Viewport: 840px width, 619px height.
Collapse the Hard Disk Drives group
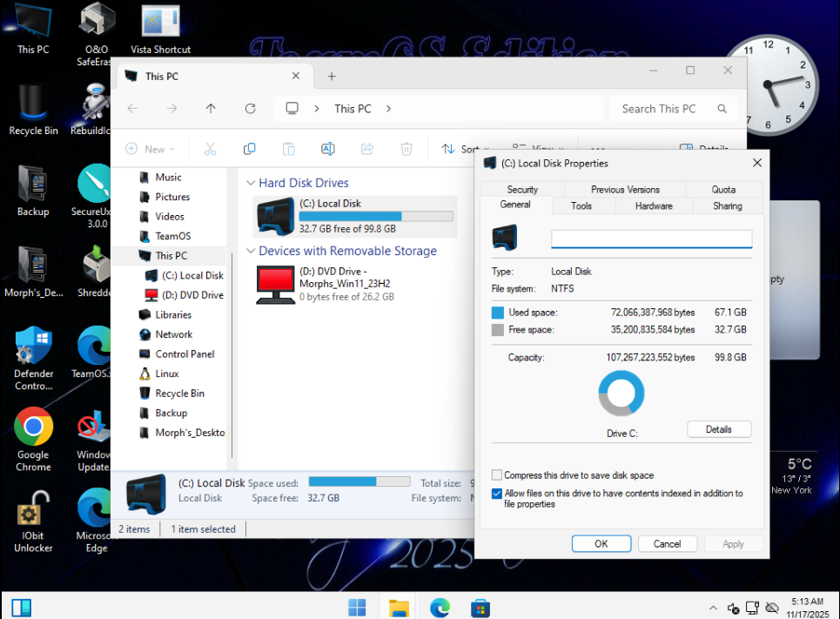[x=251, y=184]
